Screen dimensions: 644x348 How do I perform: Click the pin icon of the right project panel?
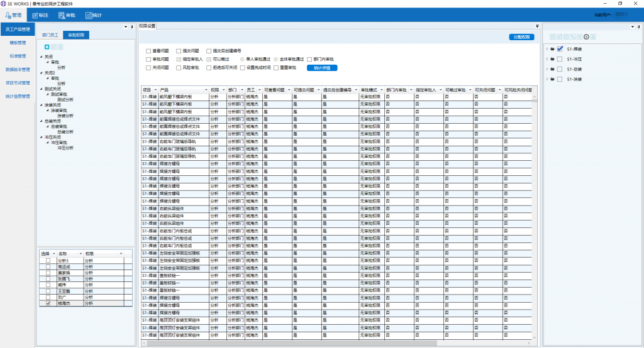tap(640, 27)
